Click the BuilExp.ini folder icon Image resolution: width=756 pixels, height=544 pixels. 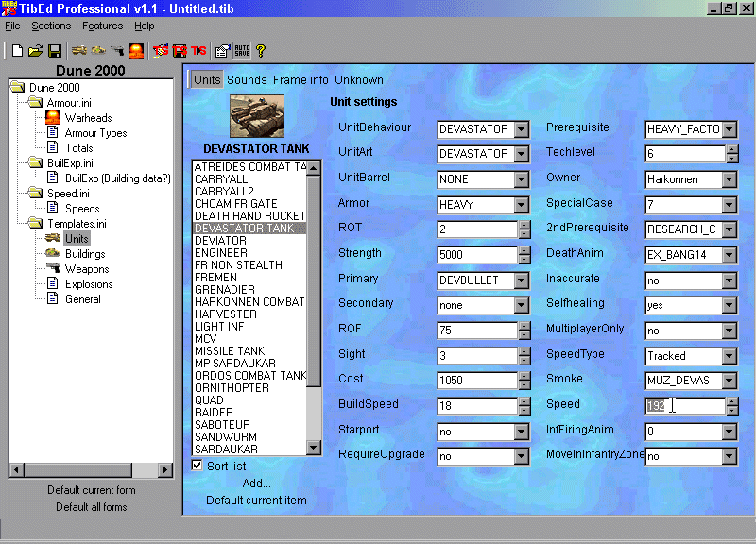(35, 162)
